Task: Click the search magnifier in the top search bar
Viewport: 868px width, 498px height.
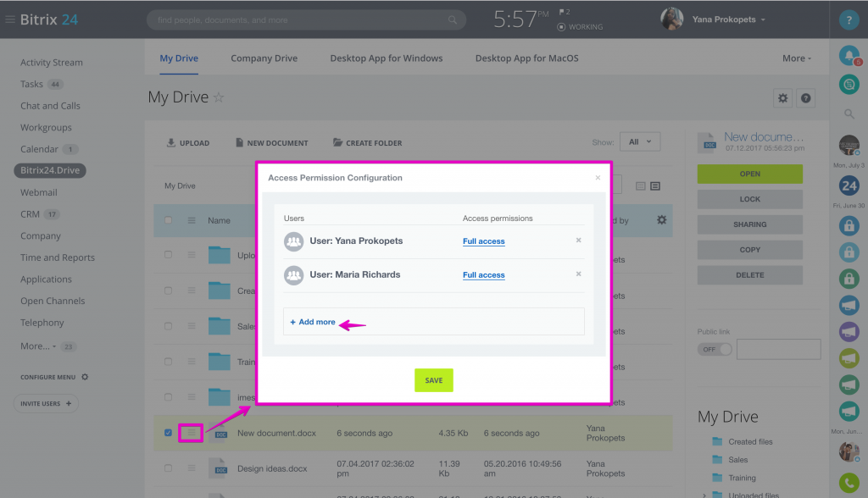Action: (453, 20)
